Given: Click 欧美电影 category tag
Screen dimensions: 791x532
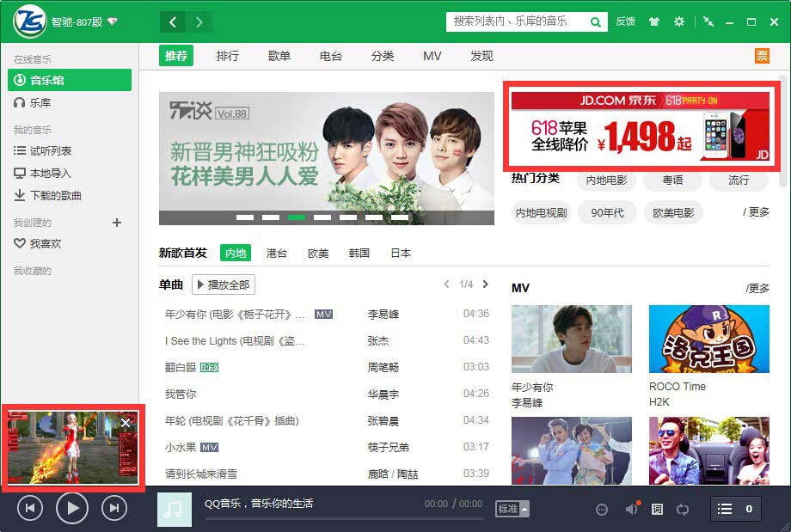Looking at the screenshot, I should coord(673,213).
